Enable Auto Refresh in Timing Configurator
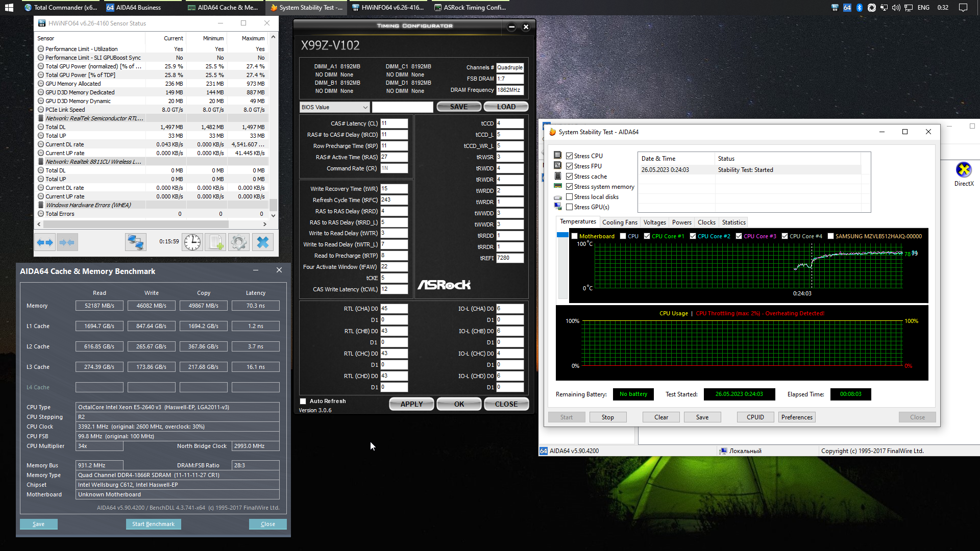Image resolution: width=980 pixels, height=551 pixels. pos(303,402)
